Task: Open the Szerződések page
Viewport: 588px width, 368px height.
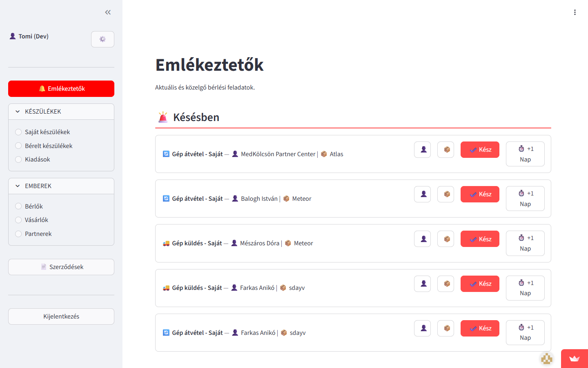Action: tap(61, 267)
